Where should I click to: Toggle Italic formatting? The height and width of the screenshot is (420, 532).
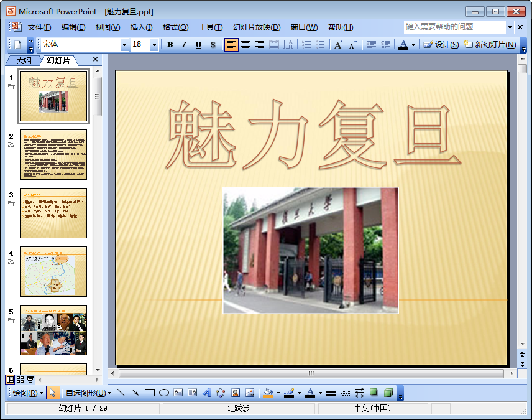(184, 45)
